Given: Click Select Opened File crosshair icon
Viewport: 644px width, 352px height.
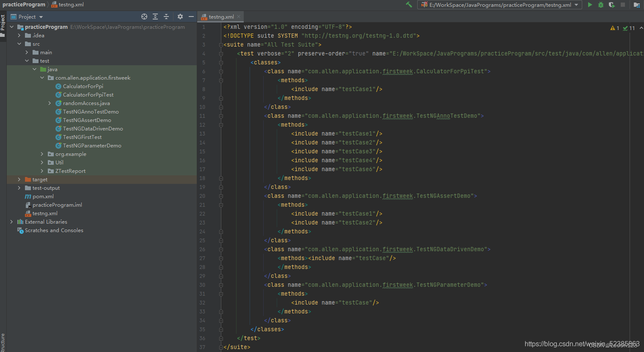Looking at the screenshot, I should (144, 17).
